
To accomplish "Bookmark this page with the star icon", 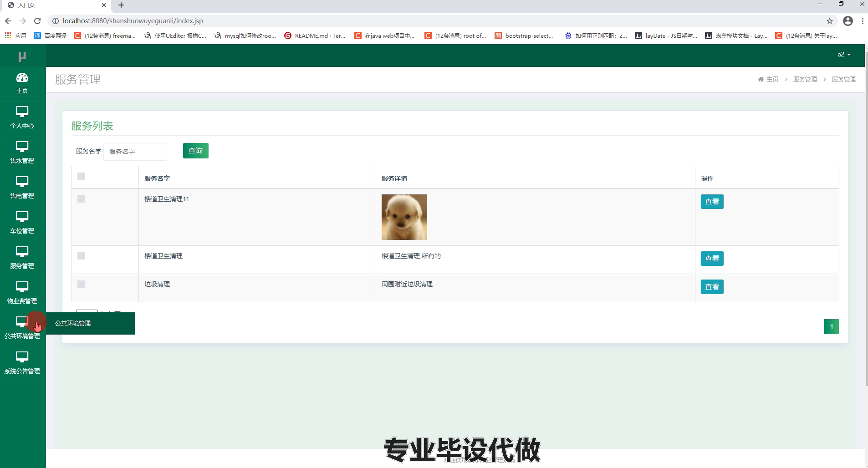I will tap(830, 21).
